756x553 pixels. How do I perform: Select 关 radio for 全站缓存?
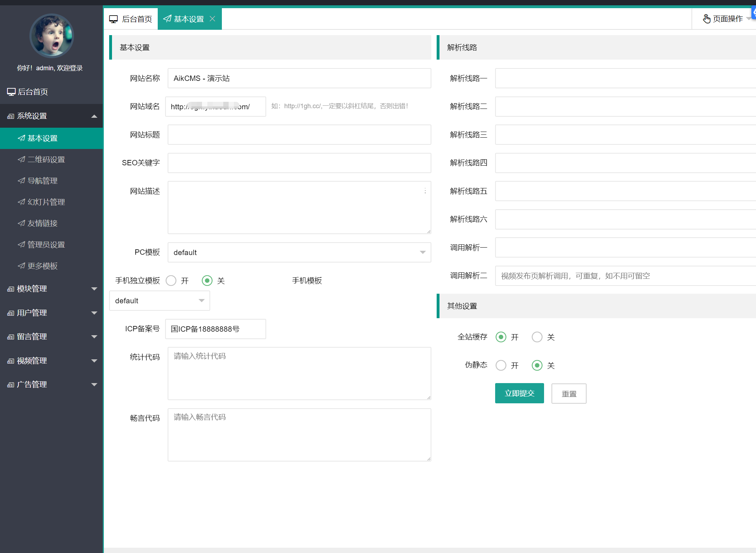(x=537, y=337)
